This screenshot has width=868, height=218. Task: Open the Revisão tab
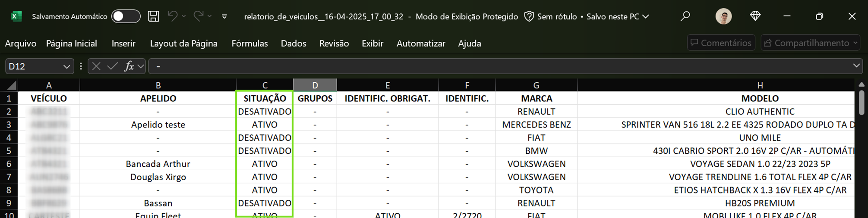click(334, 44)
